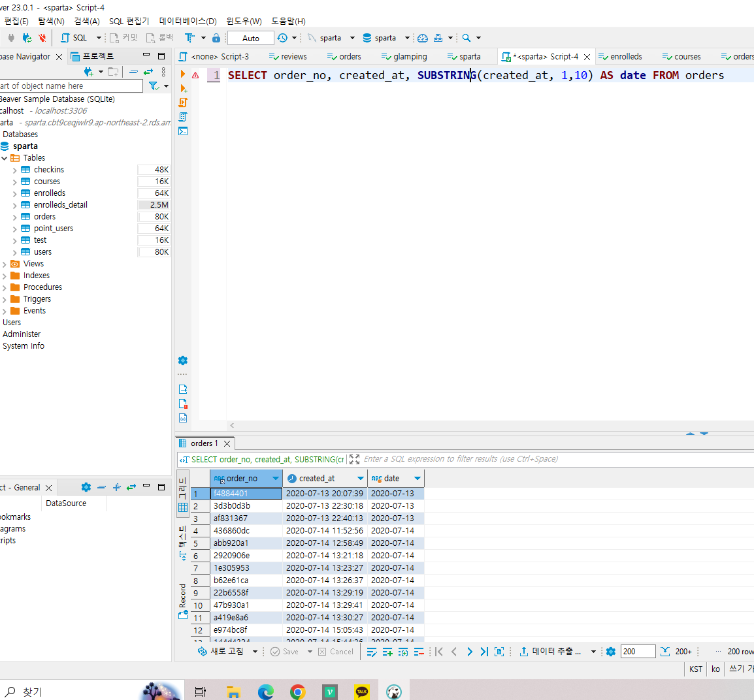Open the 데이터베이스(D) menu
Image resolution: width=754 pixels, height=700 pixels.
[188, 21]
